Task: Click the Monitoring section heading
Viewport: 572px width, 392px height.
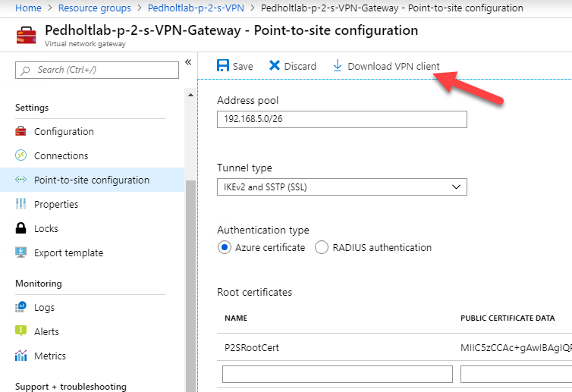Action: click(x=38, y=284)
